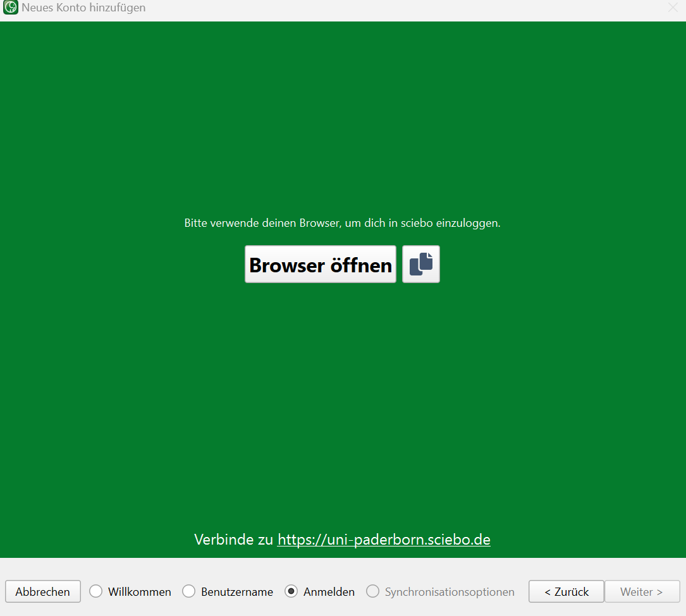Click the Benutzername step label text
686x616 pixels.
pyautogui.click(x=237, y=592)
